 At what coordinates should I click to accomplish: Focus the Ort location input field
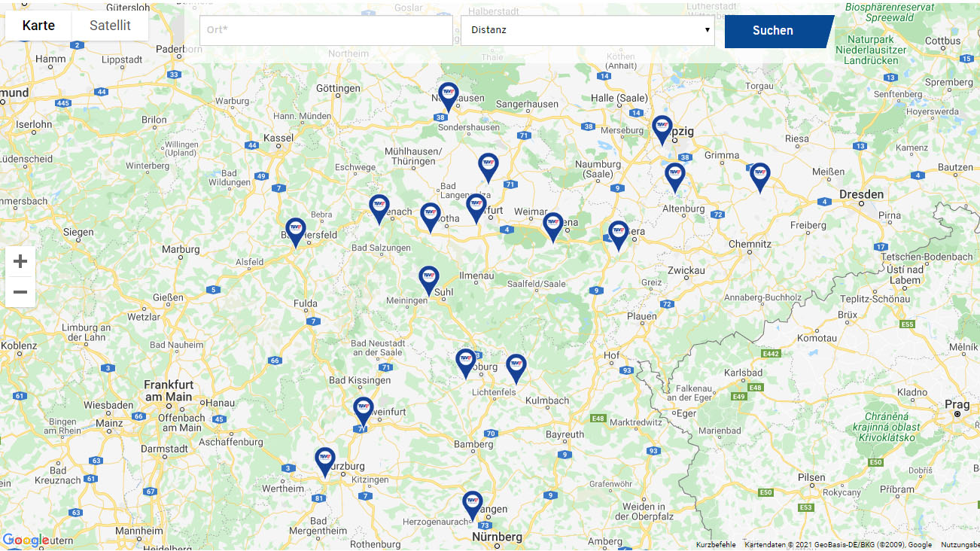[326, 31]
